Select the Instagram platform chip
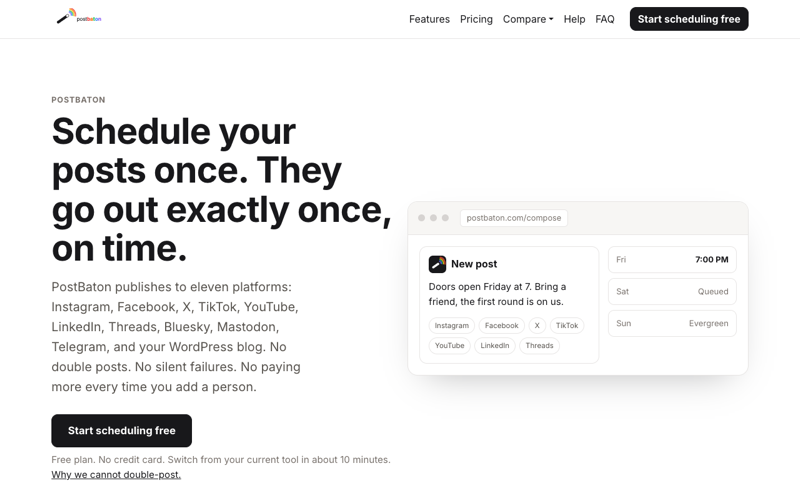Screen dimensions: 800x500 pyautogui.click(x=452, y=326)
